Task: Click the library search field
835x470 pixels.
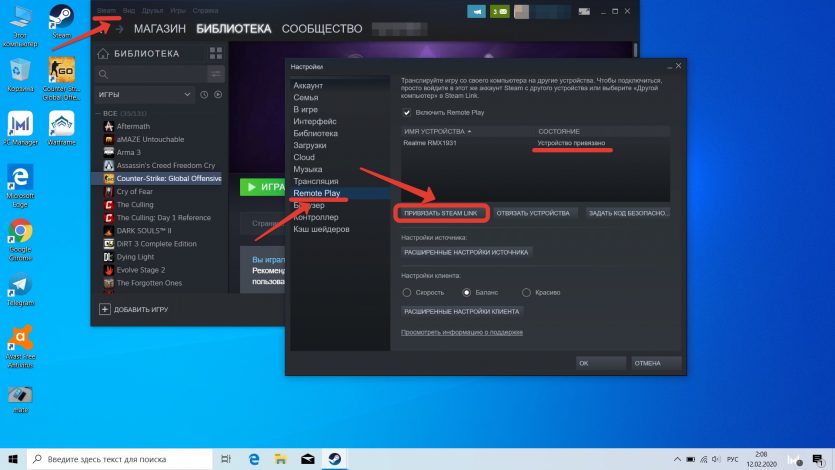Action: tap(151, 75)
